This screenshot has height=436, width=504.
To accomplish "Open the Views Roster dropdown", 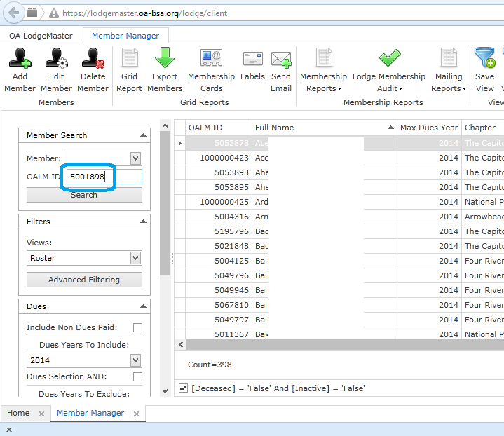I will [x=136, y=258].
